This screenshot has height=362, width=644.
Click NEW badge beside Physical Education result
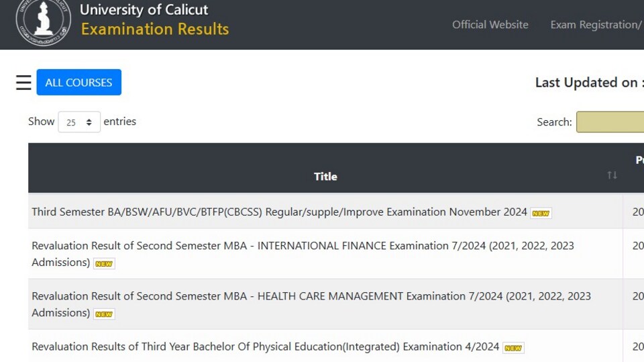tap(513, 348)
